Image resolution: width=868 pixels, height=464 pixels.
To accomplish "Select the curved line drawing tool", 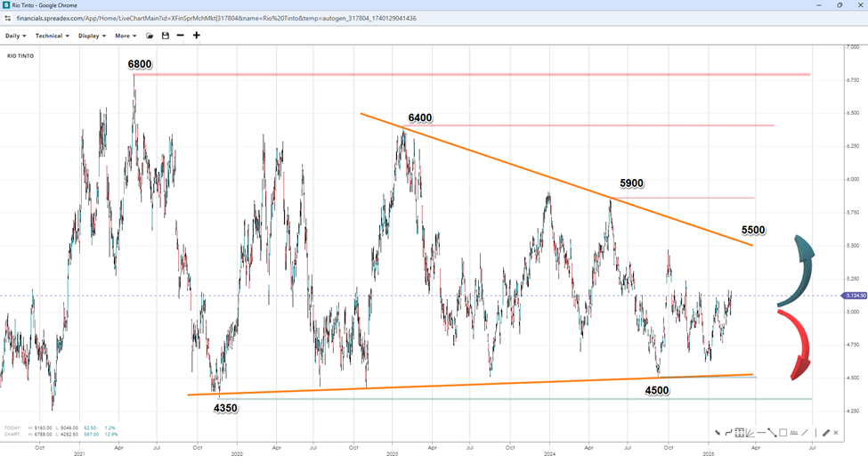I will pos(727,433).
